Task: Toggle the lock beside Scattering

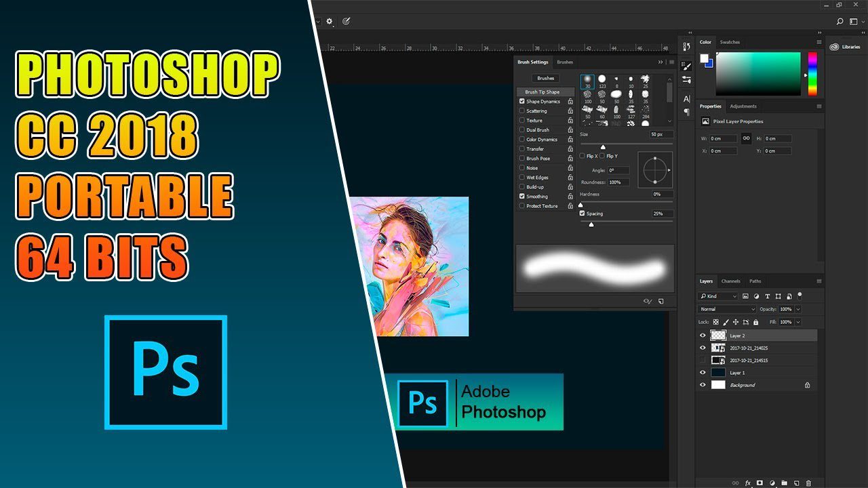Action: (x=570, y=110)
